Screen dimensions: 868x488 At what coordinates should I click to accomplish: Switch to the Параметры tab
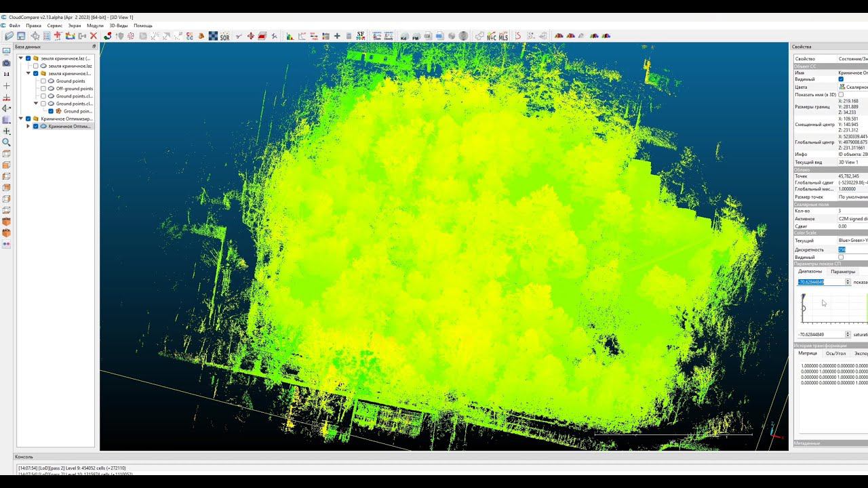tap(843, 271)
